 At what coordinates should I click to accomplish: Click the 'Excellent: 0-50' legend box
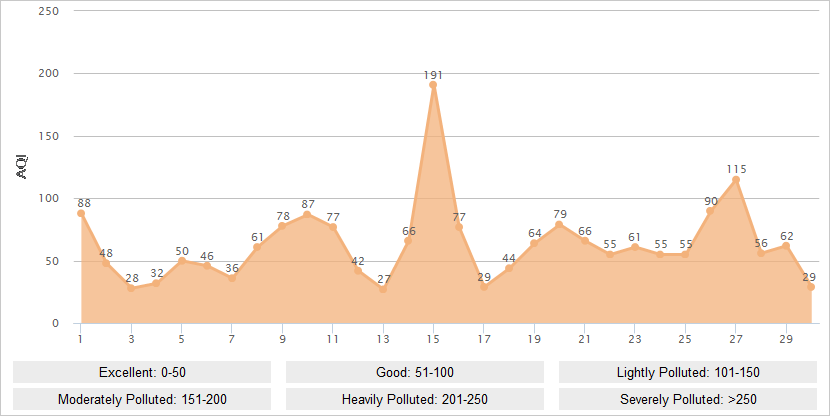142,372
